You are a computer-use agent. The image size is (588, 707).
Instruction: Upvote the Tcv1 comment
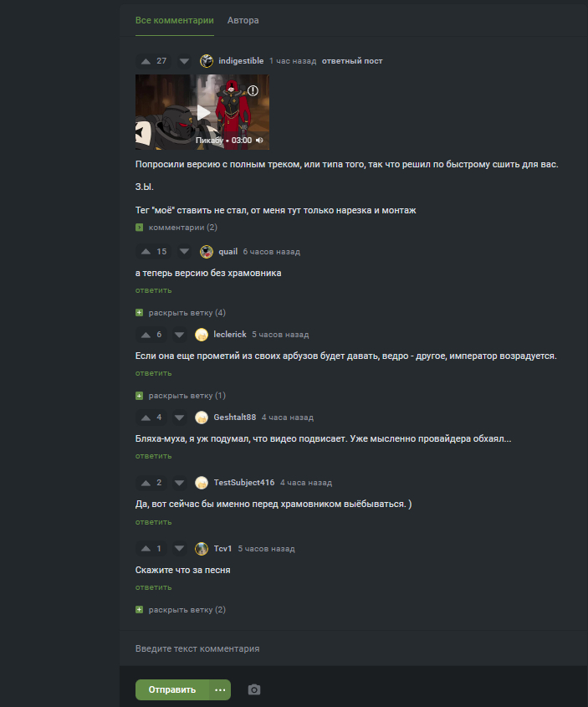146,549
